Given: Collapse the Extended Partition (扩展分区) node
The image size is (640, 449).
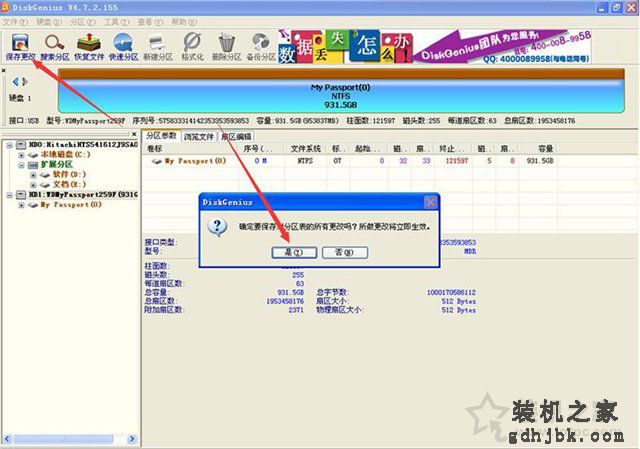Looking at the screenshot, I should (x=21, y=165).
